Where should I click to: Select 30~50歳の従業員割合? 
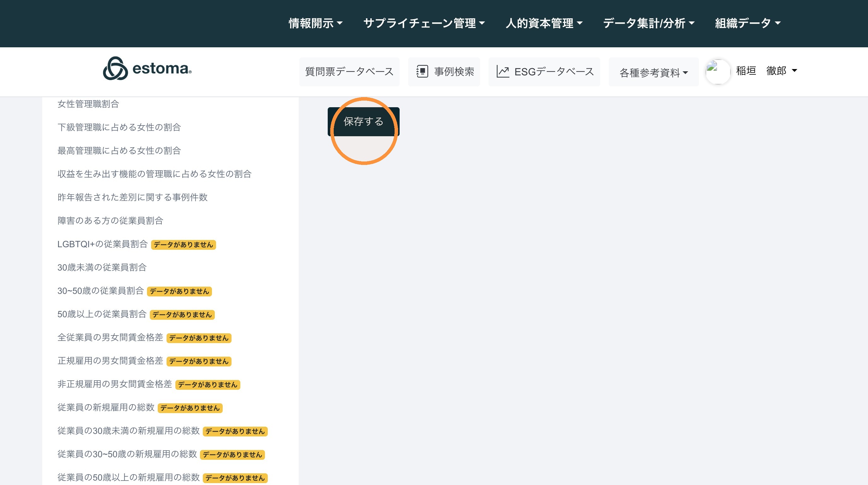(101, 290)
